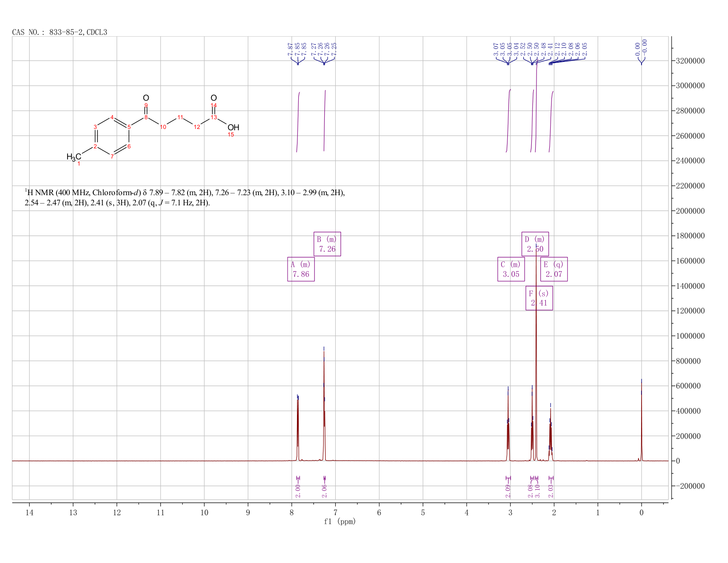728x563 pixels.
Task: Click peak label '7.87' at top
Action: [290, 49]
